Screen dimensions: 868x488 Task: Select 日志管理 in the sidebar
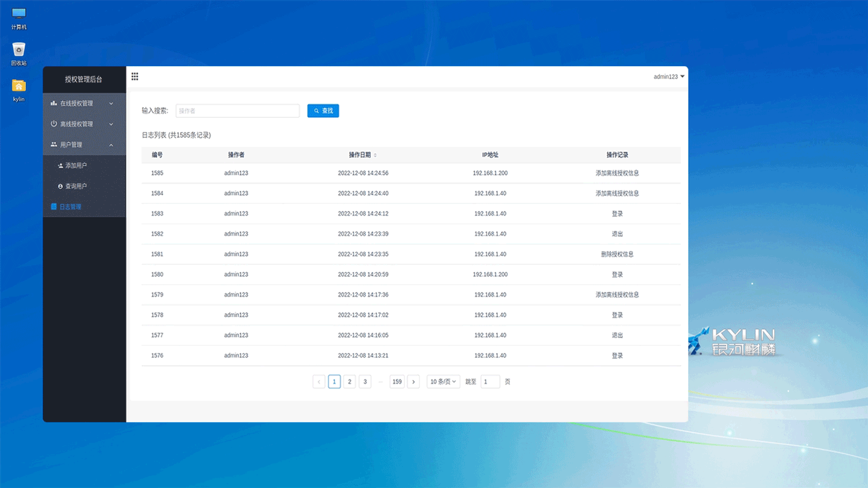(x=84, y=207)
